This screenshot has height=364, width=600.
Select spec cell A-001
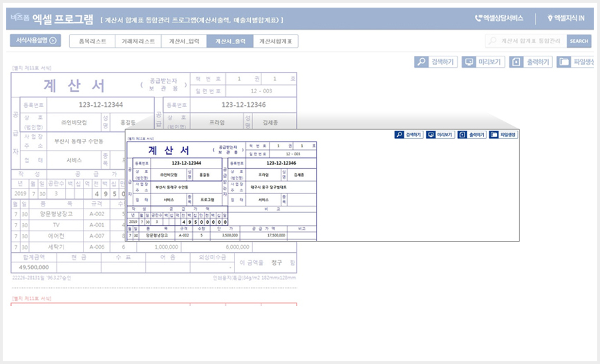pos(97,225)
